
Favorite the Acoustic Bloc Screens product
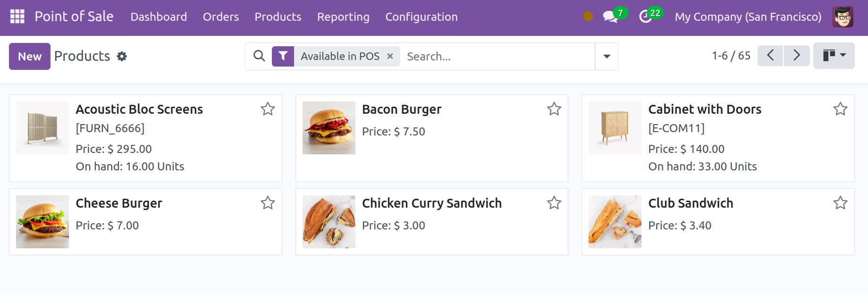click(x=268, y=109)
